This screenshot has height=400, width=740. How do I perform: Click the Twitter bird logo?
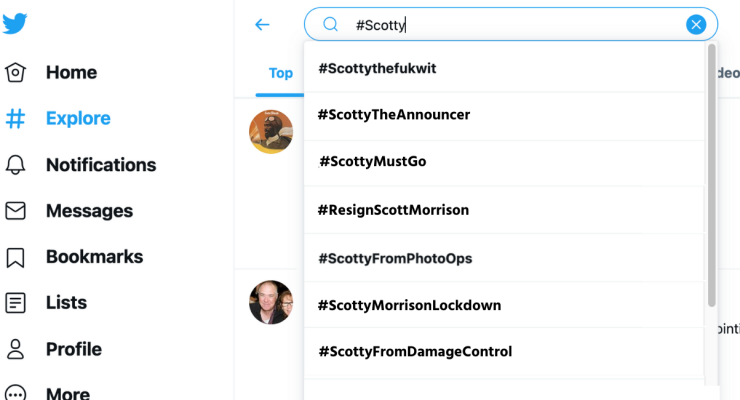click(x=15, y=25)
